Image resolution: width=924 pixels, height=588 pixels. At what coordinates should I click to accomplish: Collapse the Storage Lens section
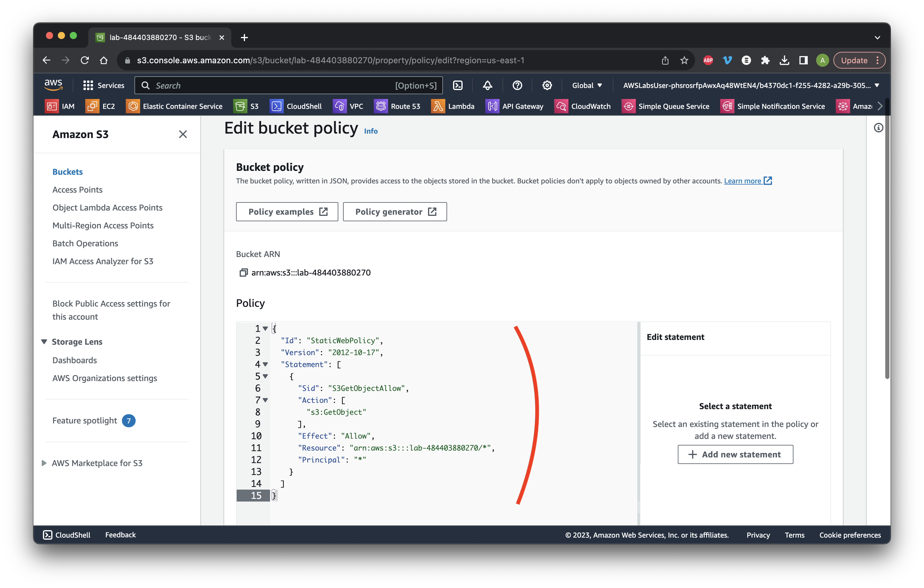[44, 342]
